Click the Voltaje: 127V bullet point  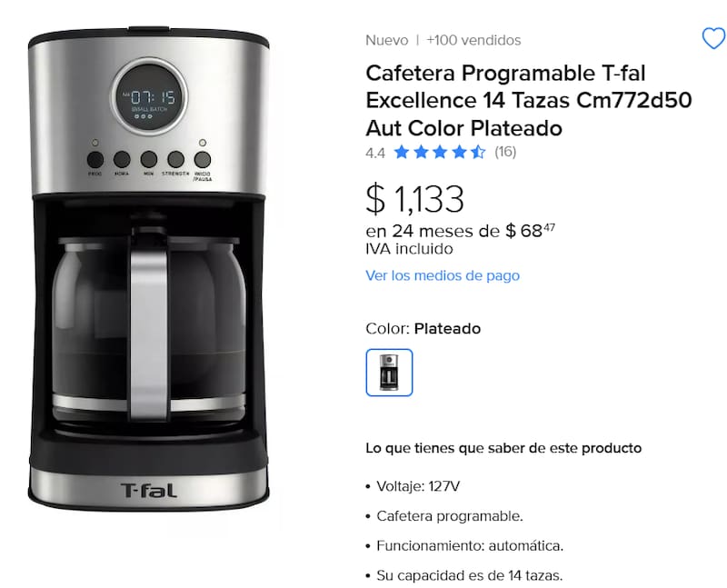pyautogui.click(x=417, y=486)
